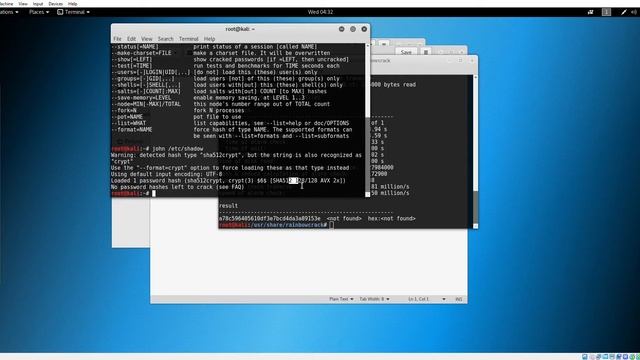Open the Ln 1, Col 1 position dropdown
Image resolution: width=640 pixels, height=360 pixels.
427,299
